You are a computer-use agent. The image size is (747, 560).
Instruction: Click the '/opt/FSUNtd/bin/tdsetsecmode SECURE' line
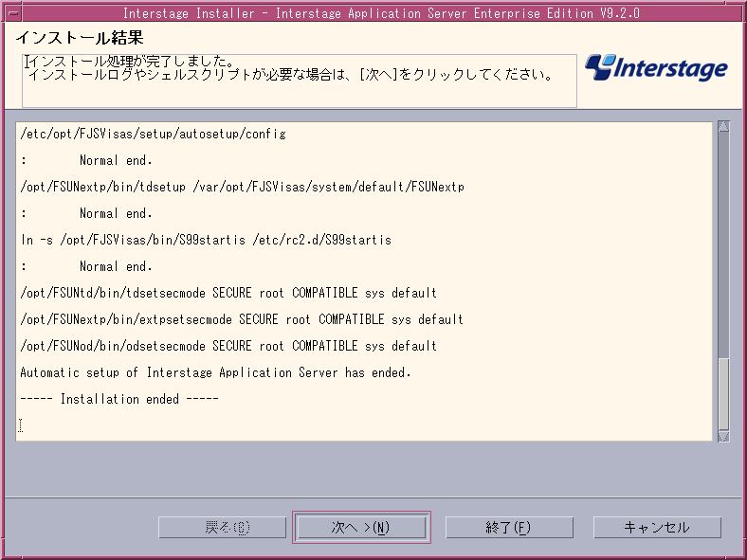point(228,293)
